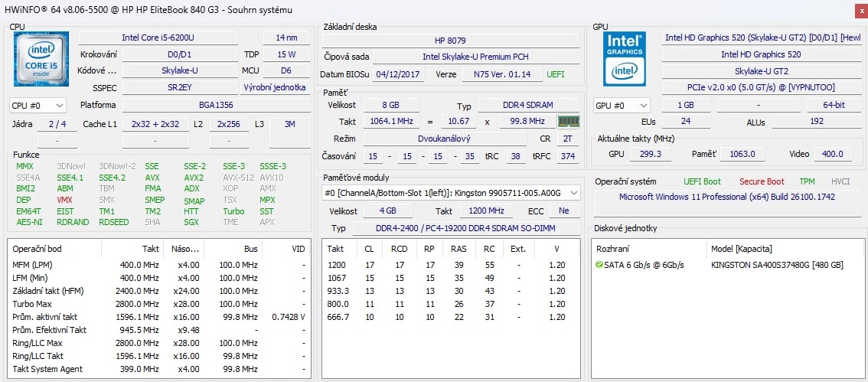Click the D0/D1 stepping field
868x382 pixels.
pyautogui.click(x=180, y=54)
